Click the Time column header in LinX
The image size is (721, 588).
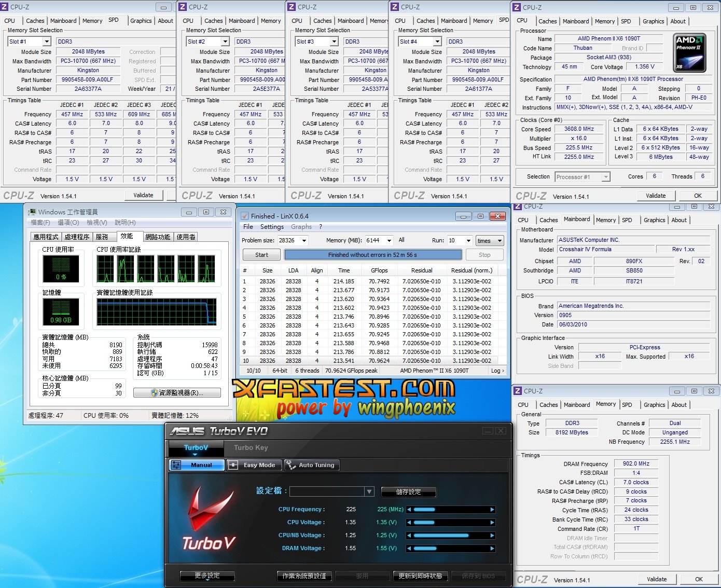[x=344, y=270]
